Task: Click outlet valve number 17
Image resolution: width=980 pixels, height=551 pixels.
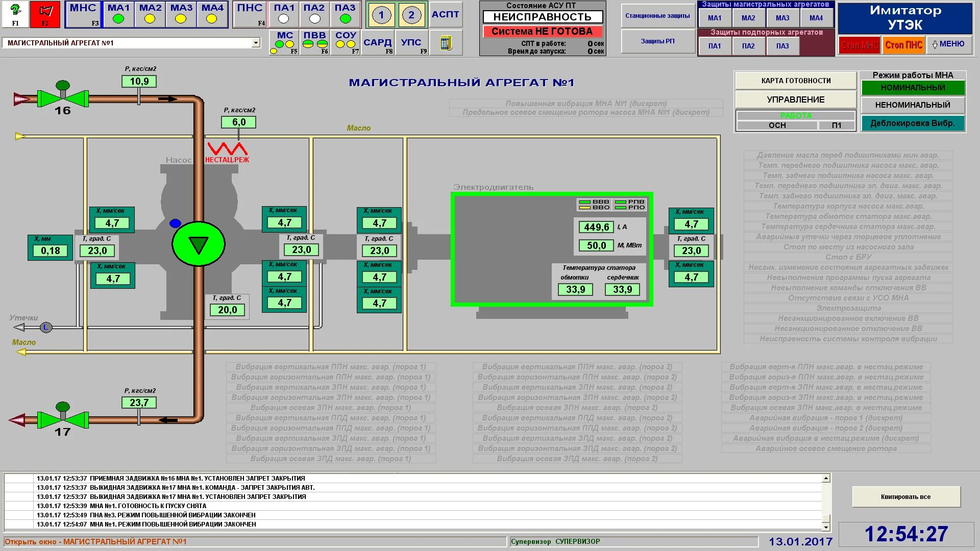Action: pos(63,419)
